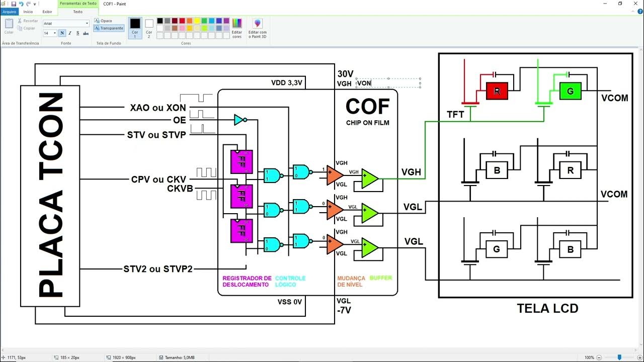Toggle strikethrough abc formatting
The width and height of the screenshot is (644, 362).
pyautogui.click(x=86, y=33)
